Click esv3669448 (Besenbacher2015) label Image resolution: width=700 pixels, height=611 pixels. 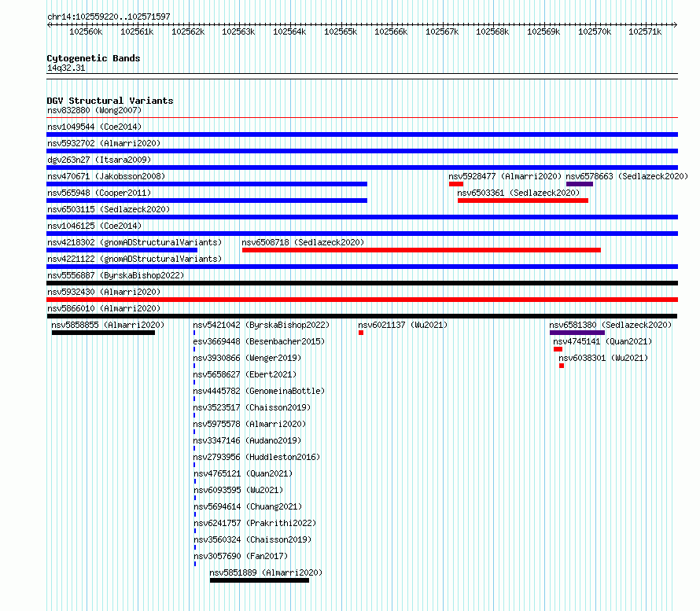tap(259, 341)
